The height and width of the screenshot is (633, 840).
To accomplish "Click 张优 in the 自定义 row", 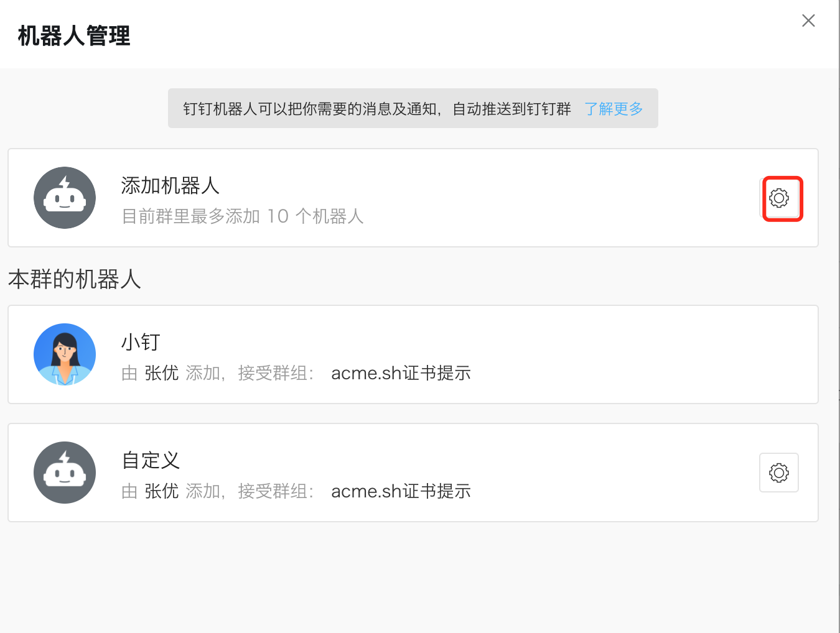I will pos(161,491).
